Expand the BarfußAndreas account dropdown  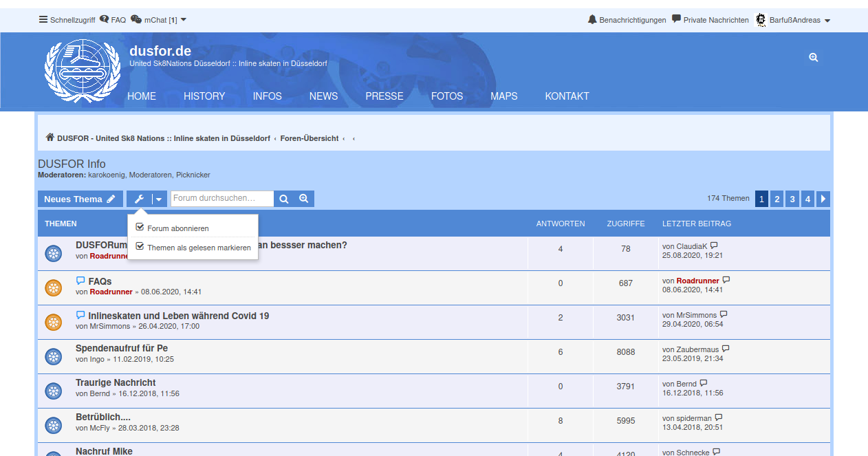point(794,20)
